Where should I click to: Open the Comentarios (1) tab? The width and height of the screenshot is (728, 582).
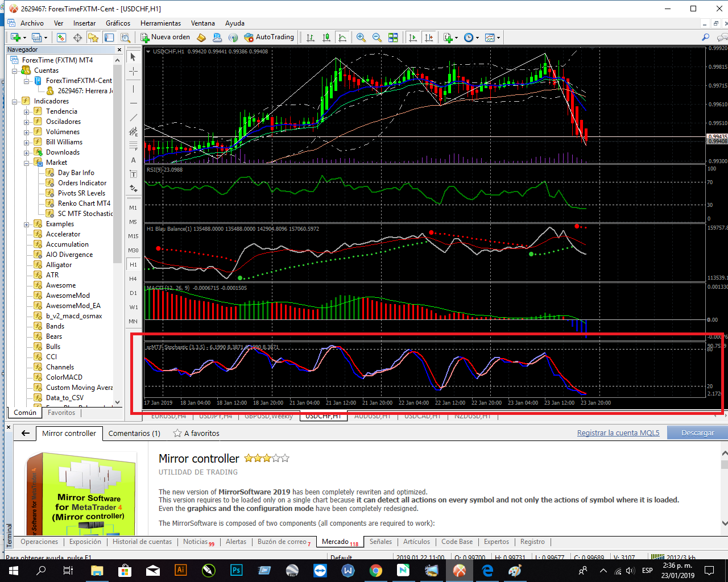134,433
